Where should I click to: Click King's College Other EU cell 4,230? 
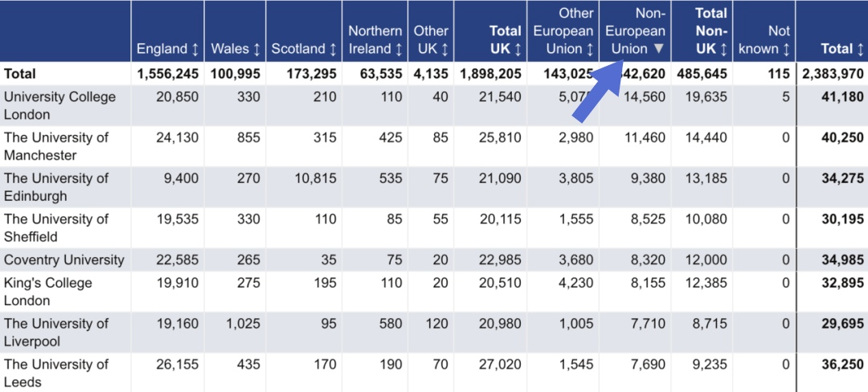(575, 283)
